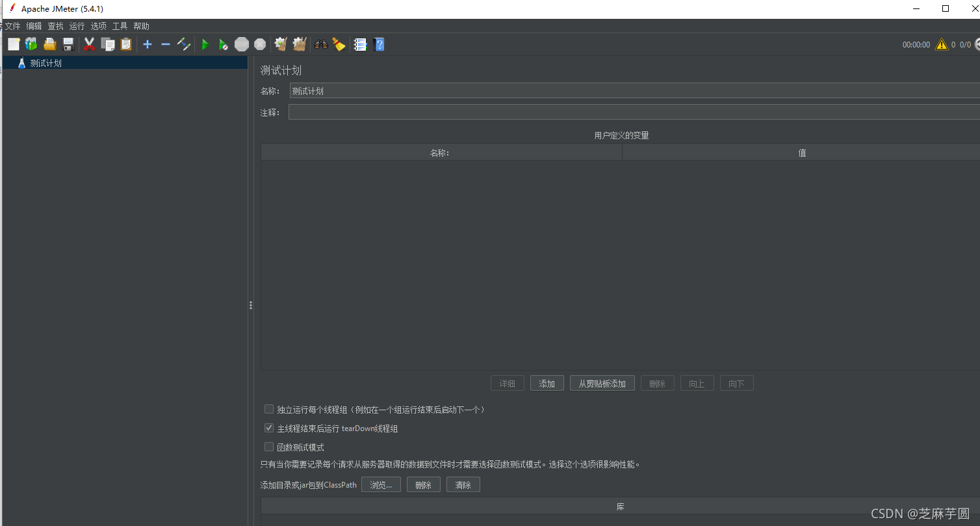The image size is (980, 526).
Task: Click the 库 column header
Action: pos(621,506)
